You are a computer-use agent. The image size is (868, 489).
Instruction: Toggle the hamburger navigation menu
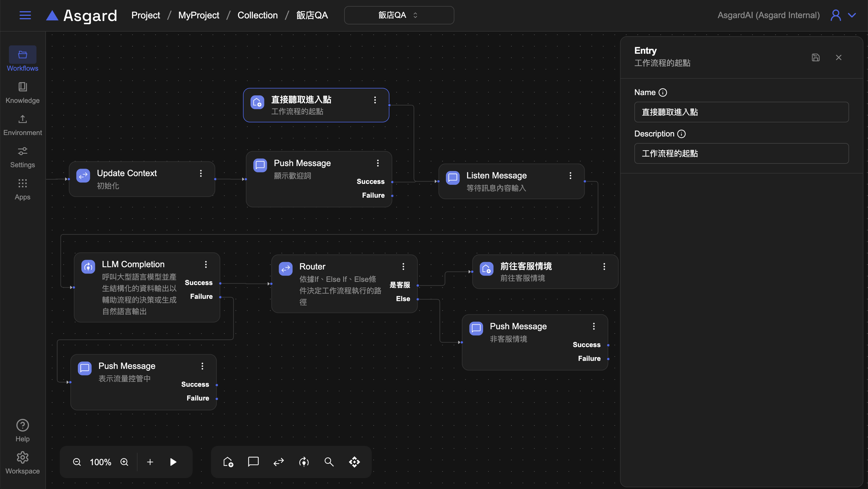click(25, 15)
